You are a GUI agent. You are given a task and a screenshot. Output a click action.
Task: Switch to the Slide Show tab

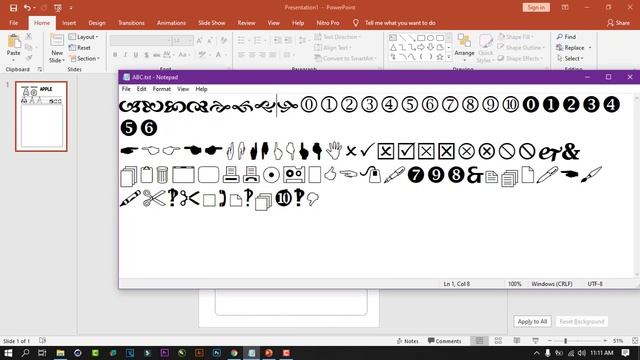[212, 23]
